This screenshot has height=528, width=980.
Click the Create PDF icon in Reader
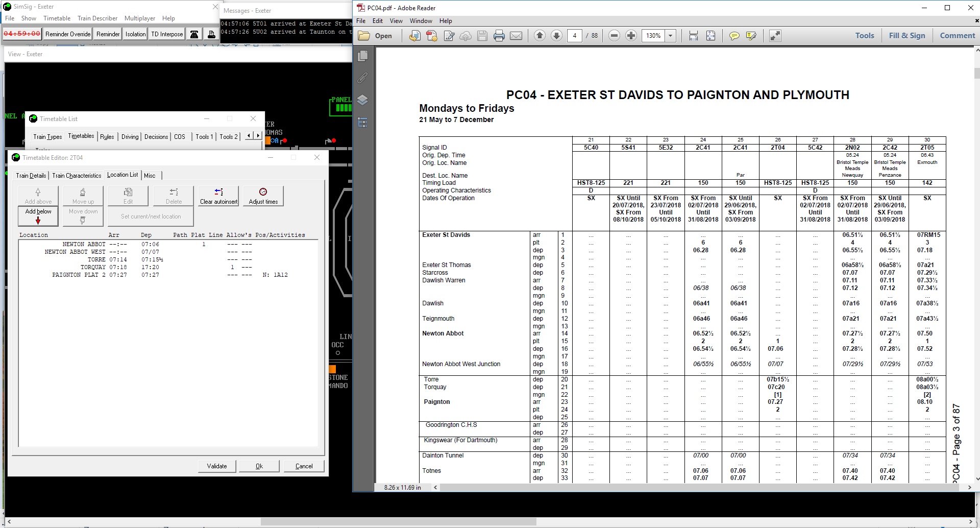pos(432,36)
